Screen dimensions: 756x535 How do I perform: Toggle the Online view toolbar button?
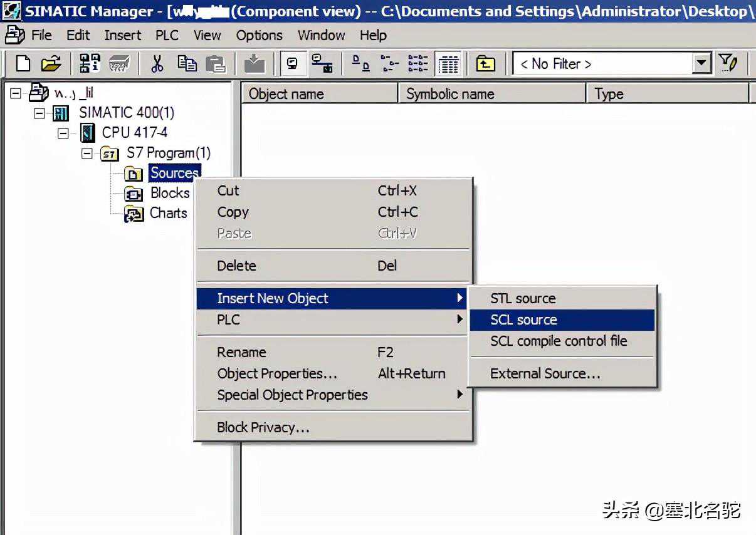click(322, 63)
